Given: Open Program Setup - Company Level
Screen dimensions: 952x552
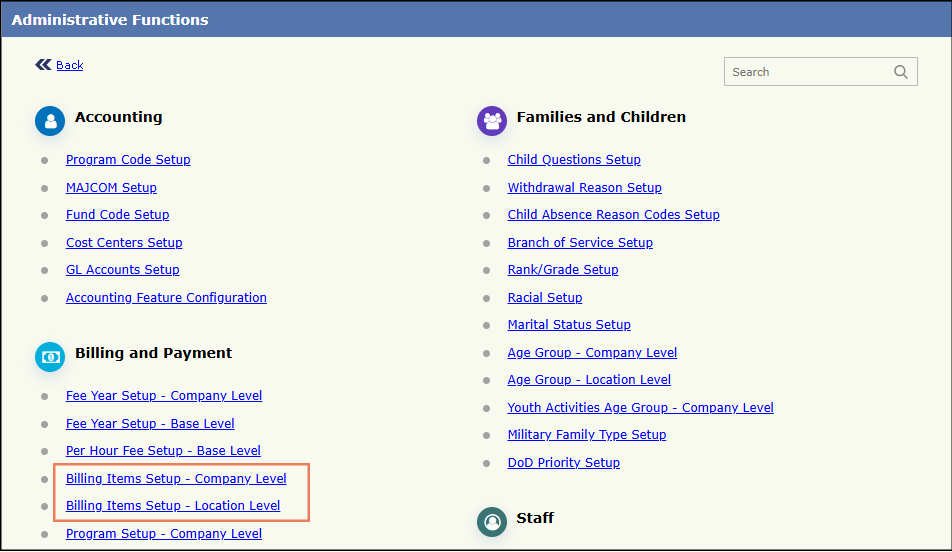Looking at the screenshot, I should point(164,534).
